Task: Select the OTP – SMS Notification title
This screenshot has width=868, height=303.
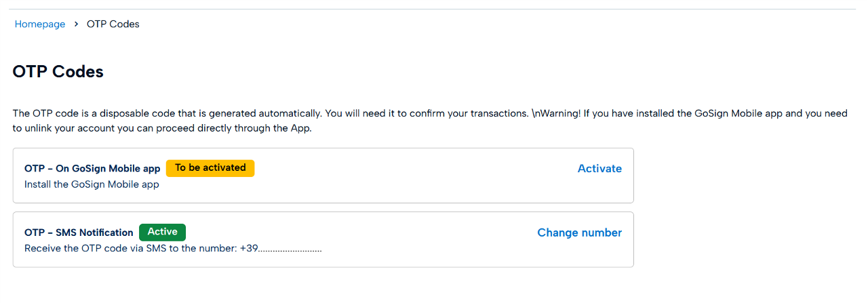Action: 79,233
